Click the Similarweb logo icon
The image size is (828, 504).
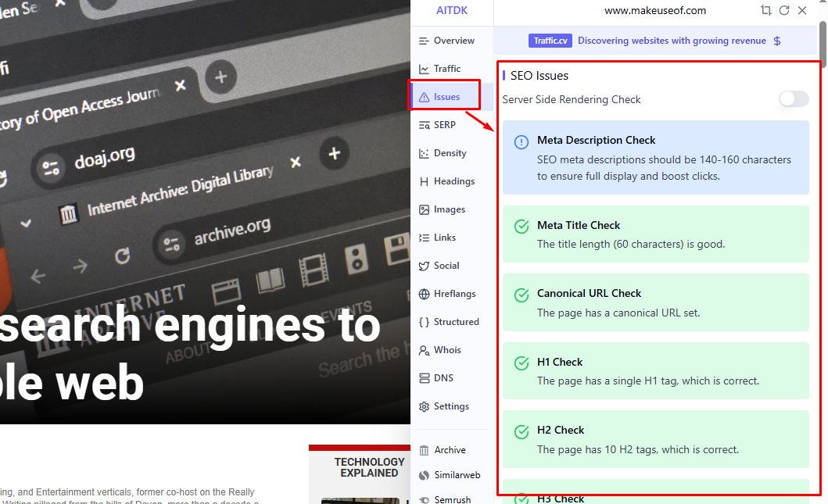(424, 475)
